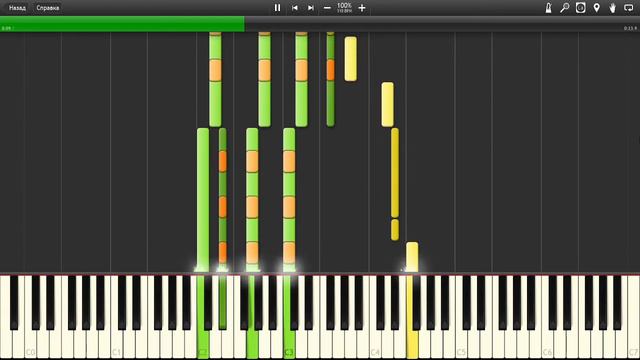Open the square settings icon left of the pin
Image resolution: width=640 pixels, height=360 pixels.
click(580, 8)
